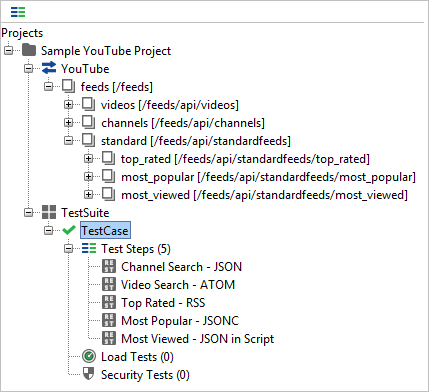Select the YouTube service label

(85, 69)
